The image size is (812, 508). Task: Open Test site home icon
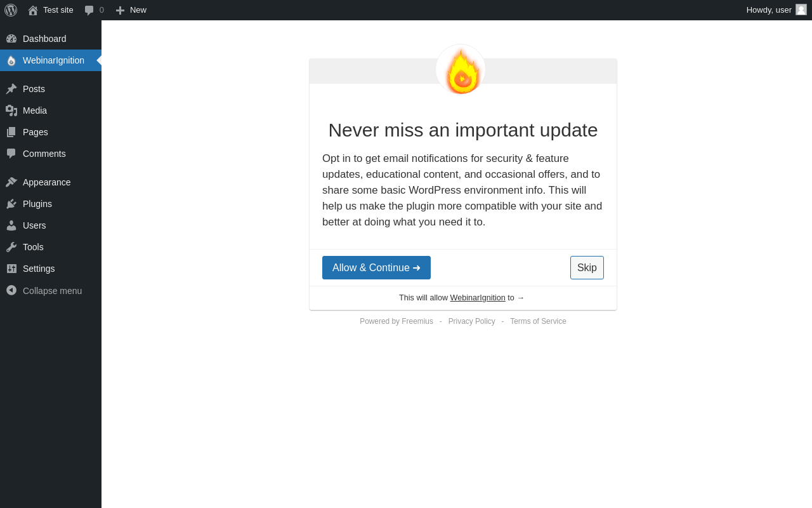[33, 10]
